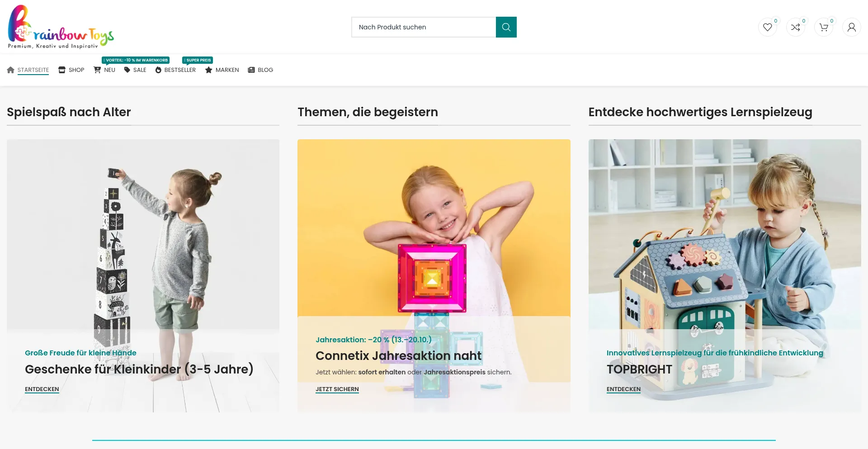The height and width of the screenshot is (449, 868).
Task: Click Entdecken under TOPBRIGHT
Action: [x=623, y=389]
